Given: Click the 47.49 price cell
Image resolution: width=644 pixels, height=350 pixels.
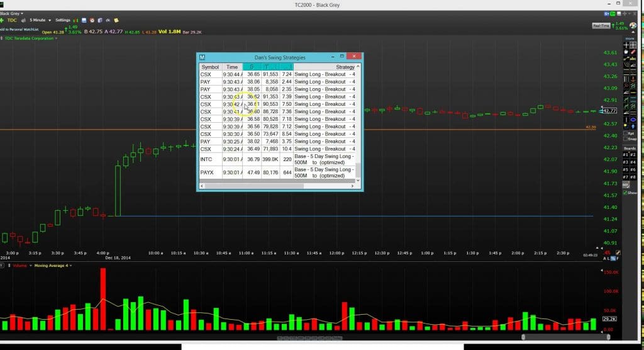Looking at the screenshot, I should [x=253, y=172].
